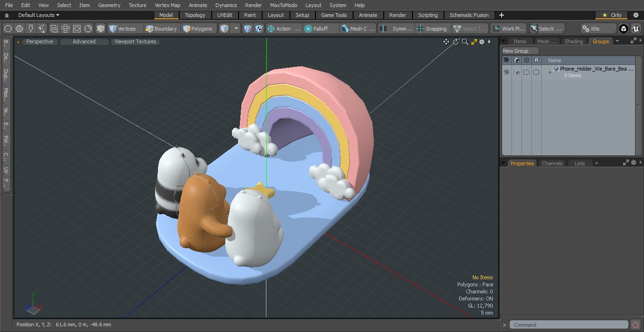644x332 pixels.
Task: Select the pen tool toolbar icon
Action: pyautogui.click(x=31, y=29)
